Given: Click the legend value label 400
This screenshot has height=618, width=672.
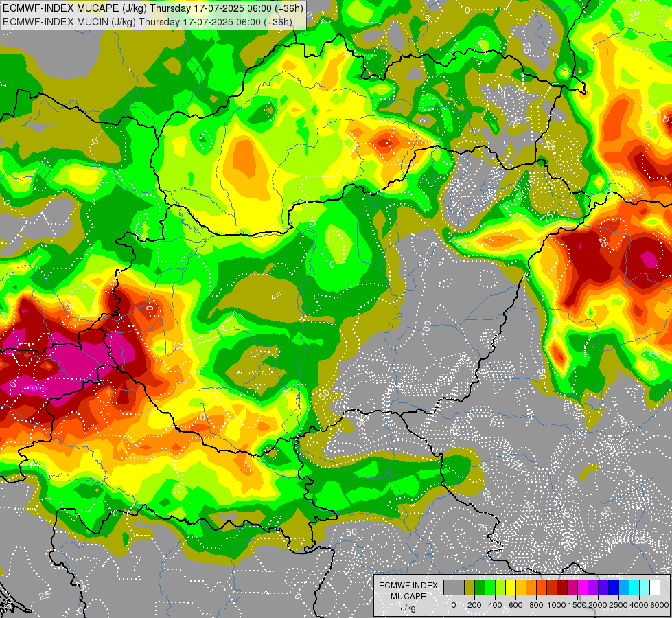Looking at the screenshot, I should 495,605.
